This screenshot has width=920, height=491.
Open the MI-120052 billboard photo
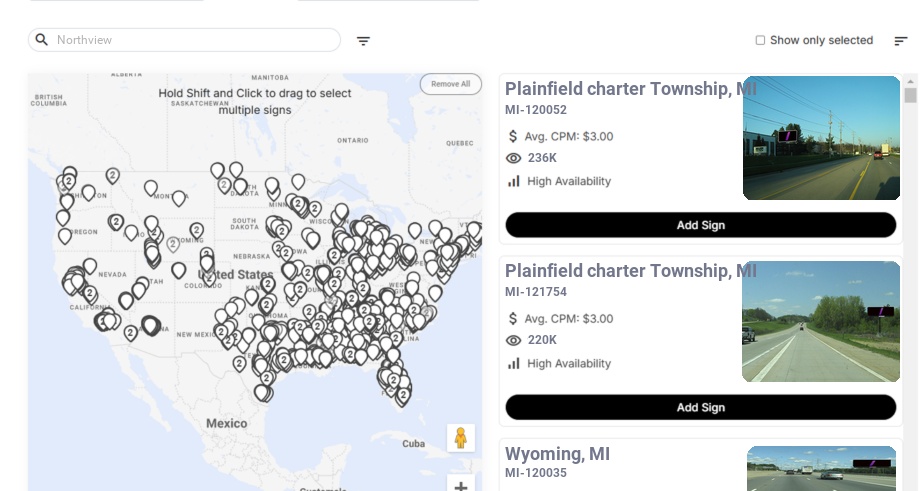pos(821,138)
